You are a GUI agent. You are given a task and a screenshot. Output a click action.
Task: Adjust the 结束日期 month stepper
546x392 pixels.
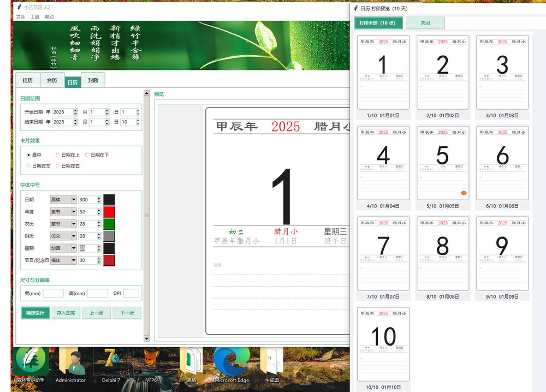click(106, 122)
